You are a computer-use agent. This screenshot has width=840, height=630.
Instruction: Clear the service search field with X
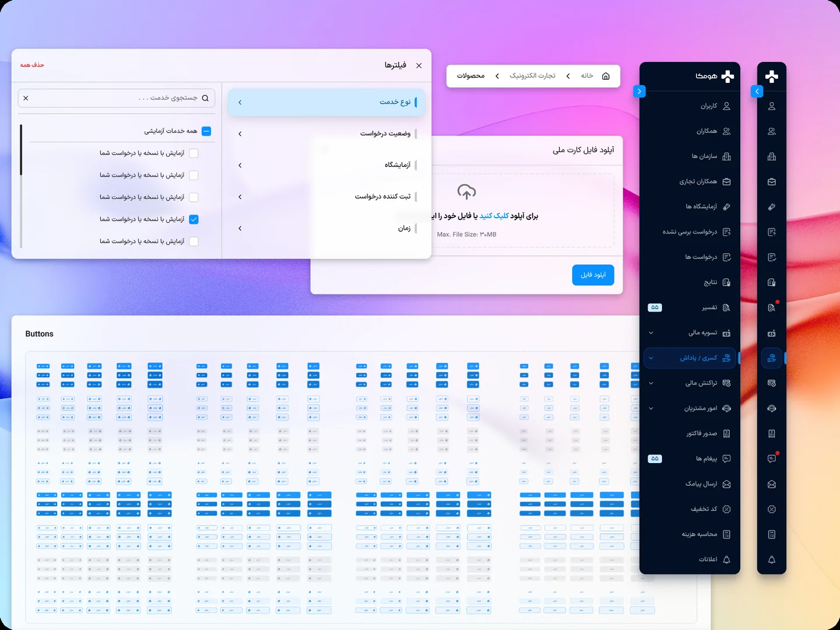(x=26, y=98)
